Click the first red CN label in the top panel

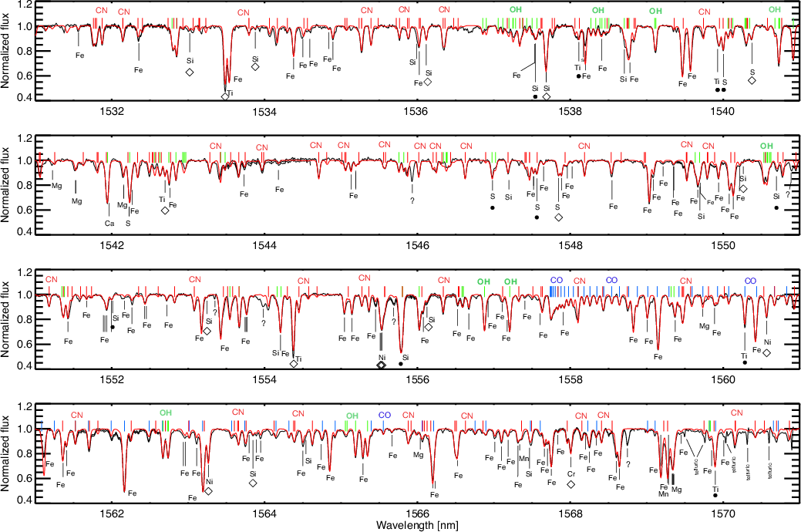pos(102,10)
